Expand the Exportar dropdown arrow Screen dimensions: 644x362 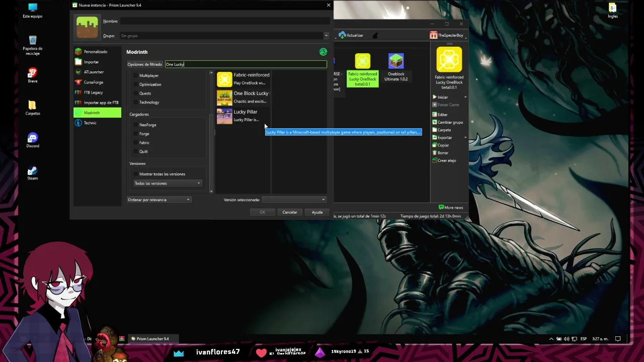coord(465,137)
